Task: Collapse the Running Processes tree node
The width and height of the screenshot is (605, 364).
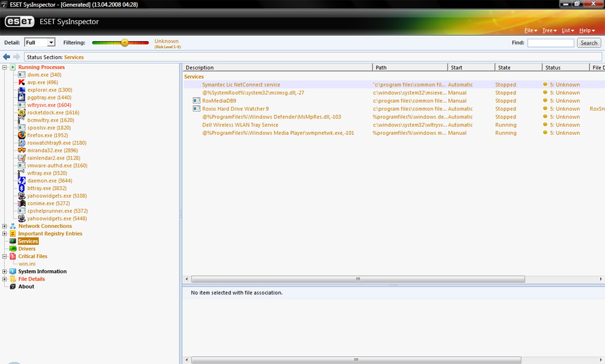Action: pyautogui.click(x=5, y=67)
